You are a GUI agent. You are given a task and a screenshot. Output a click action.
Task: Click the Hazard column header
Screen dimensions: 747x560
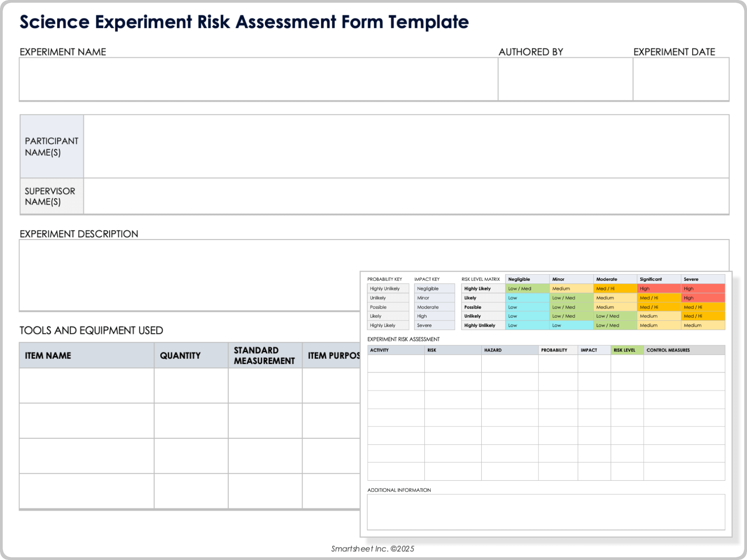(x=493, y=350)
